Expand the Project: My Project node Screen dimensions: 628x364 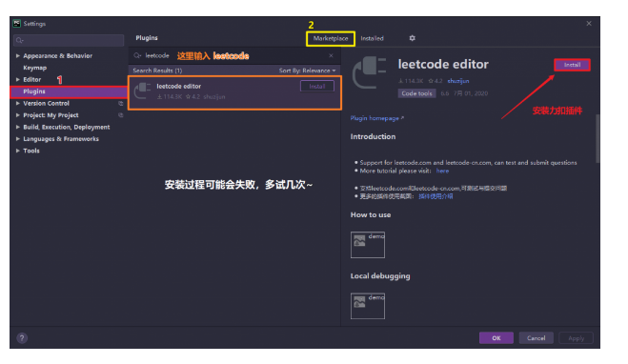(x=17, y=115)
